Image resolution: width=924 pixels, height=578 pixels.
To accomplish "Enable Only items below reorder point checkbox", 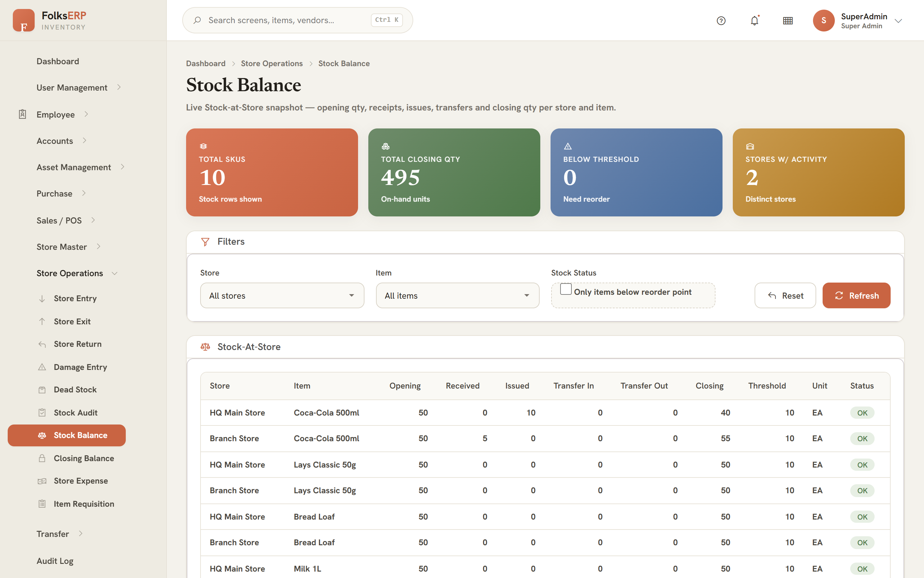I will pyautogui.click(x=566, y=289).
